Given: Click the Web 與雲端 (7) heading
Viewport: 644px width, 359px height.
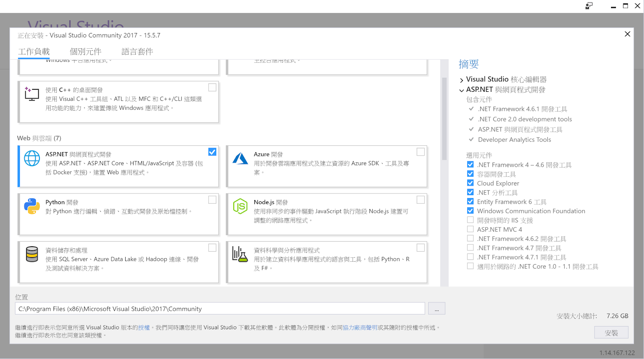Looking at the screenshot, I should 39,138.
